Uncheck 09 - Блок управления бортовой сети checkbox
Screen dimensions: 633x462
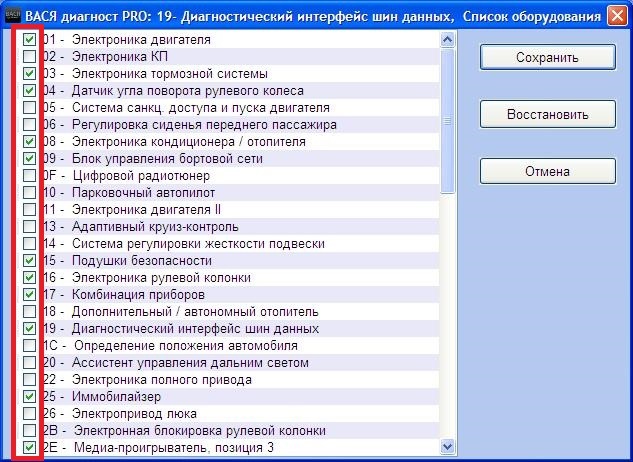(x=29, y=159)
